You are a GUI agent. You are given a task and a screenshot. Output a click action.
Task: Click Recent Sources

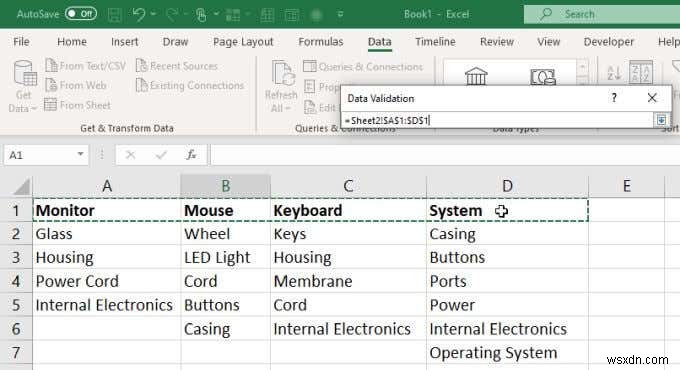[177, 66]
